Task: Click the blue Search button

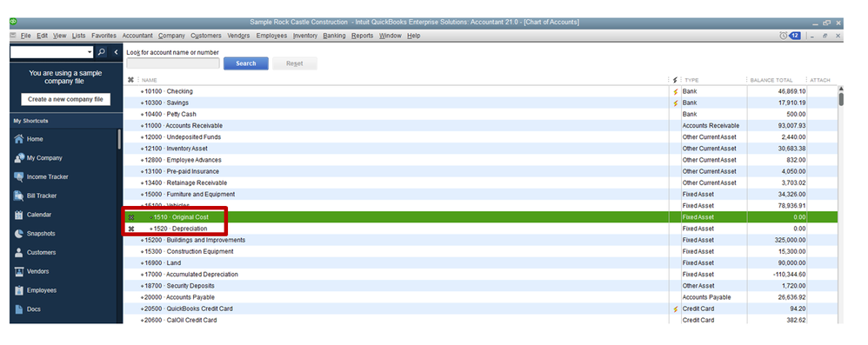Action: 246,63
